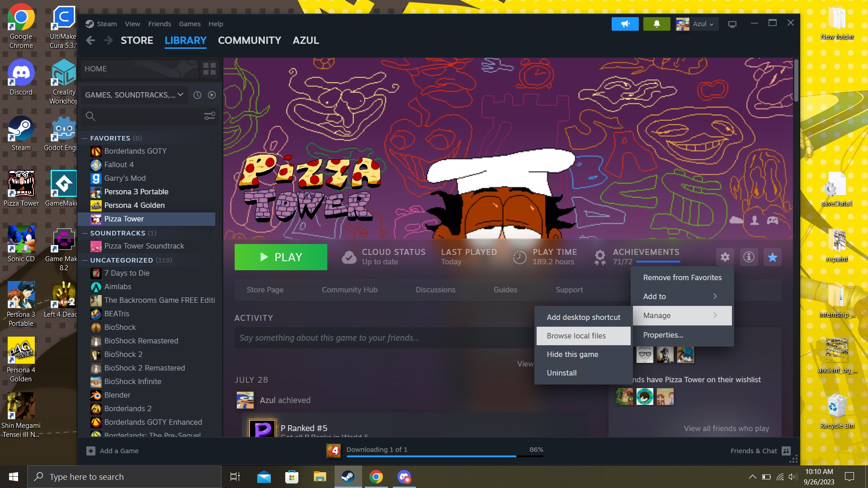Screen dimensions: 868x488
Task: Open the library filter options icon
Action: [209, 116]
